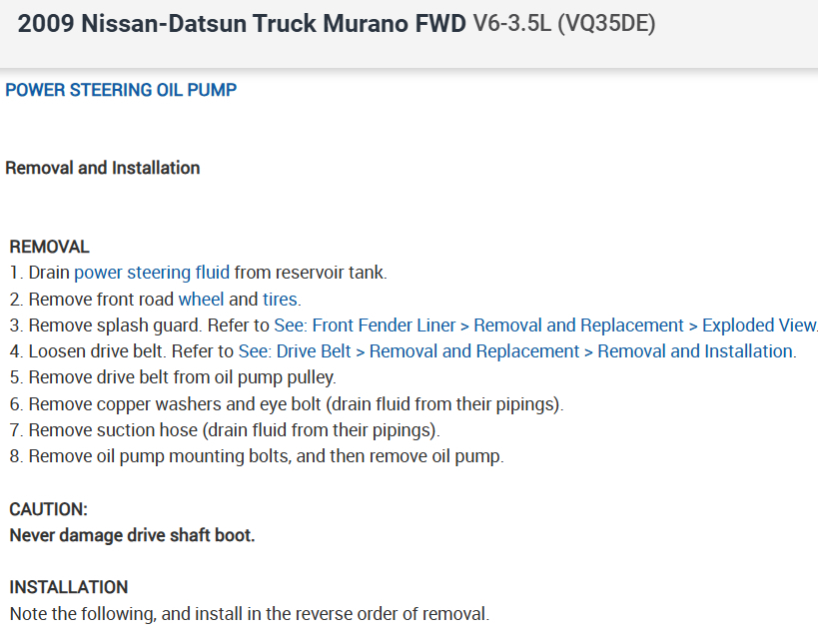Click the Removal and Installation heading
This screenshot has height=644, width=818.
(103, 168)
